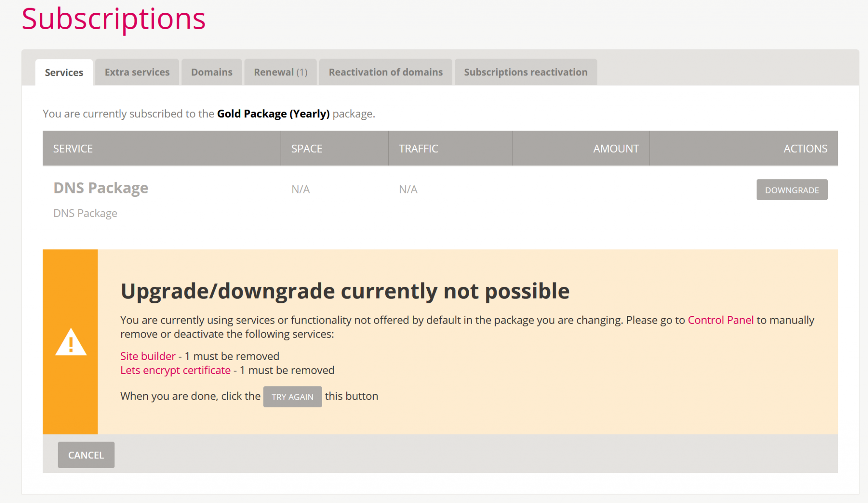The width and height of the screenshot is (868, 503).
Task: Click the AMOUNT column header
Action: click(x=615, y=148)
